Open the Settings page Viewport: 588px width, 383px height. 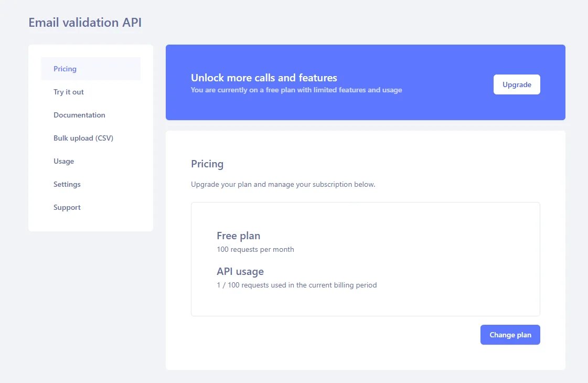pyautogui.click(x=67, y=184)
